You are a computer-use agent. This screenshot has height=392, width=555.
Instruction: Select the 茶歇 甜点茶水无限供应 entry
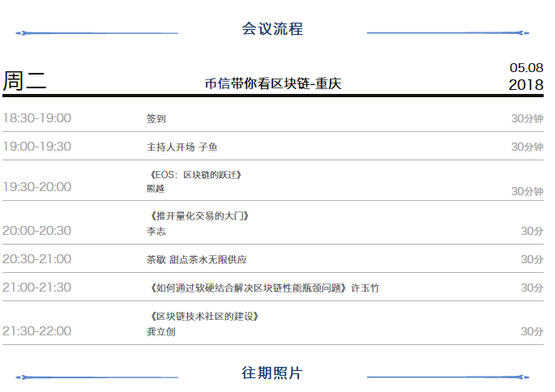(196, 259)
